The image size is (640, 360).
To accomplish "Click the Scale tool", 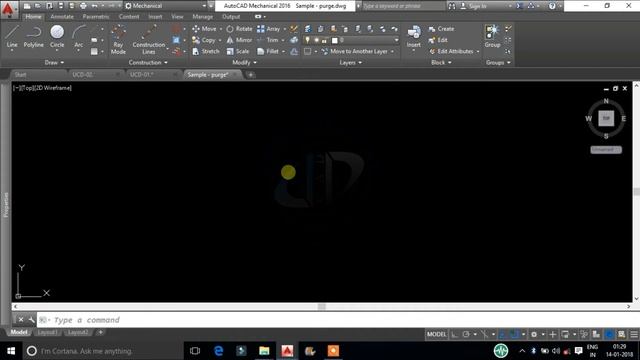I will (x=238, y=51).
